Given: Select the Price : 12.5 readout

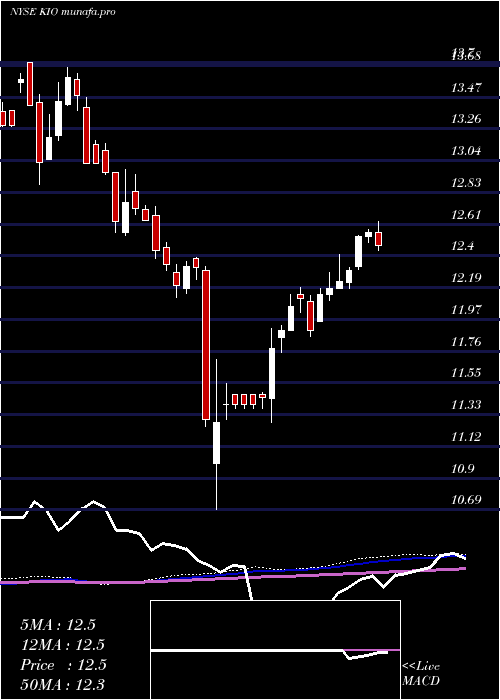Looking at the screenshot, I should (x=63, y=665).
